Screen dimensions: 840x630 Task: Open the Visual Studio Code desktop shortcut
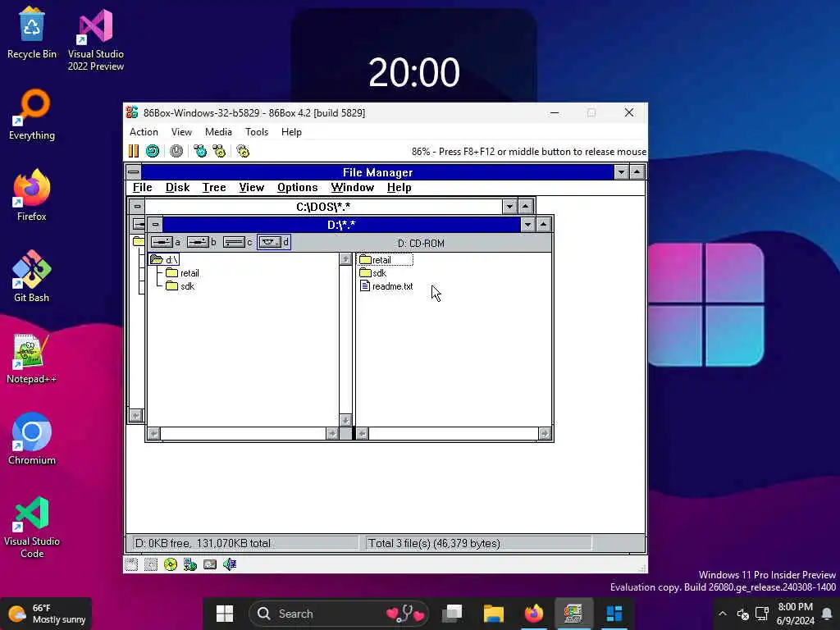point(32,527)
